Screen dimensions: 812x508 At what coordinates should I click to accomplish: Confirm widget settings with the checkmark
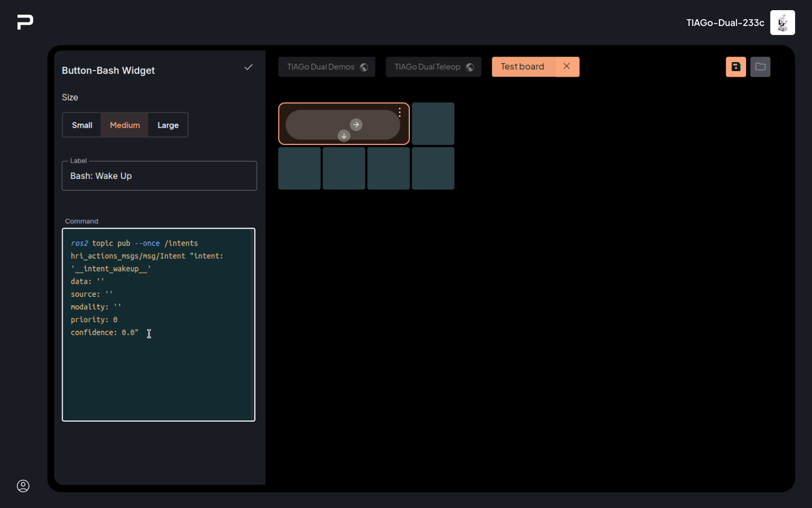coord(248,67)
